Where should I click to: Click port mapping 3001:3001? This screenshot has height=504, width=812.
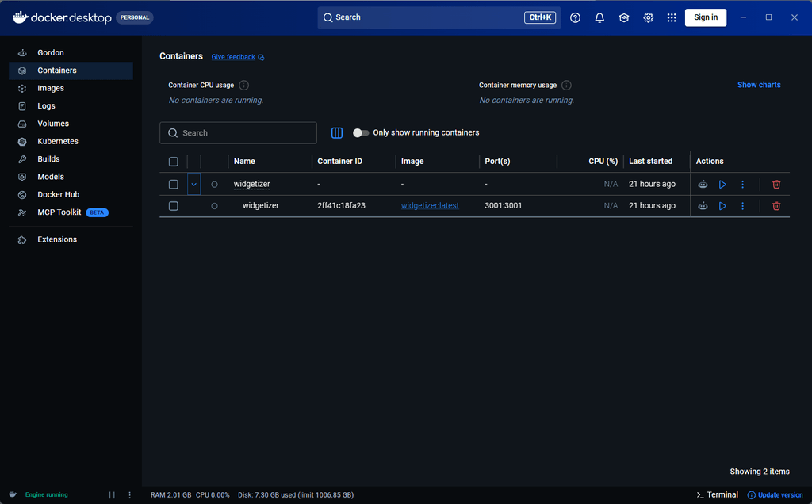tap(504, 206)
